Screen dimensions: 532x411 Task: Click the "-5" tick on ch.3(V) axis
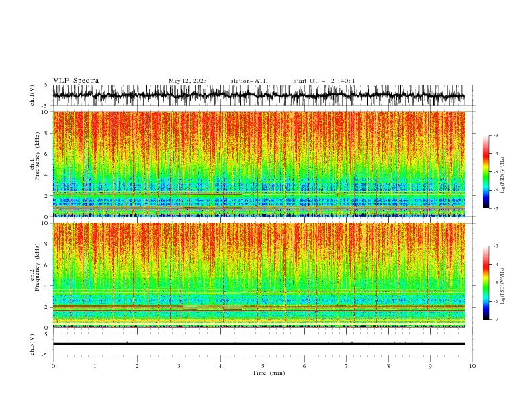(46, 355)
